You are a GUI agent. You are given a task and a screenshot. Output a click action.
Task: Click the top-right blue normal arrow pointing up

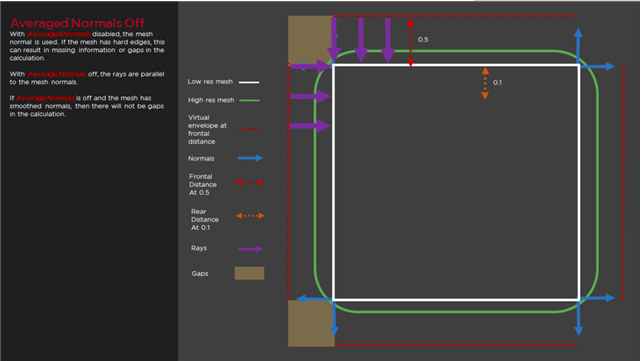click(578, 46)
